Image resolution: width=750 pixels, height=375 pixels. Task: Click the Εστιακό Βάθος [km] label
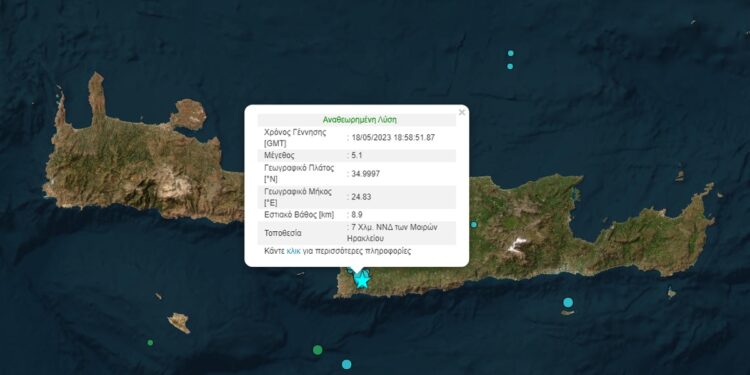(299, 215)
